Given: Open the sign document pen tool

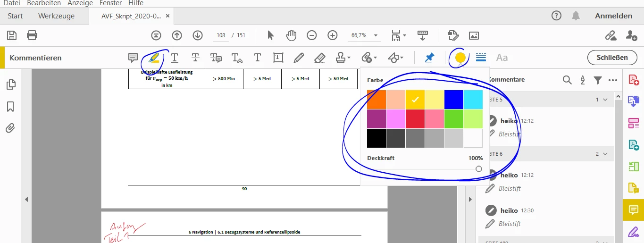Looking at the screenshot, I should (634, 232).
